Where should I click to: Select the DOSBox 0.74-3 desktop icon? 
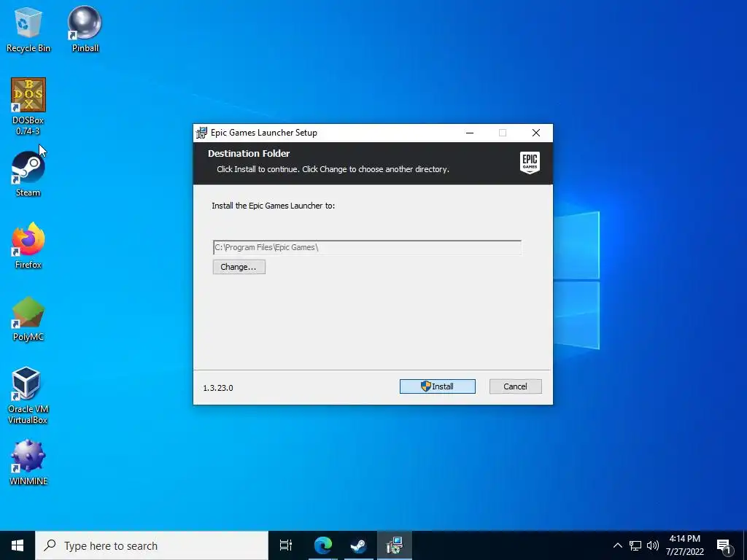point(28,106)
